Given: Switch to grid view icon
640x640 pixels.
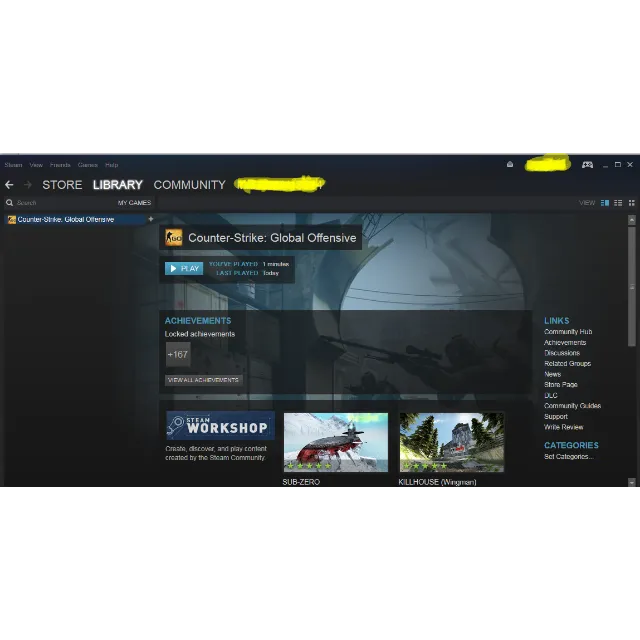Looking at the screenshot, I should coord(631,203).
